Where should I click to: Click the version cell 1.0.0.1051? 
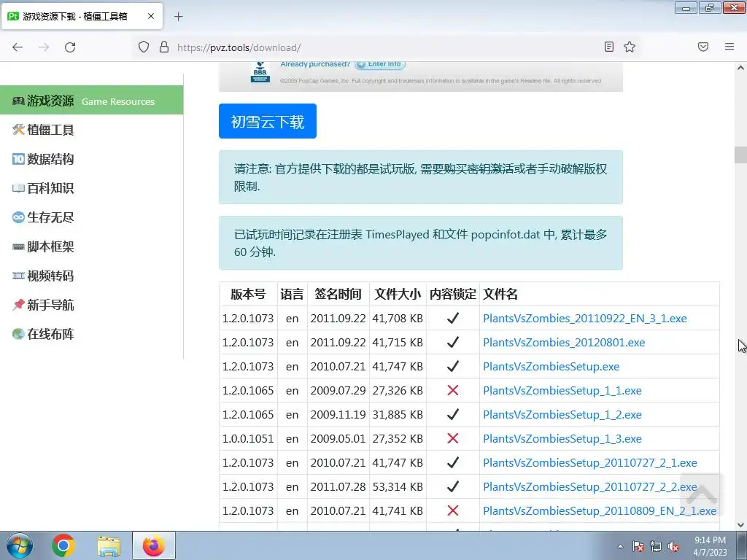248,438
